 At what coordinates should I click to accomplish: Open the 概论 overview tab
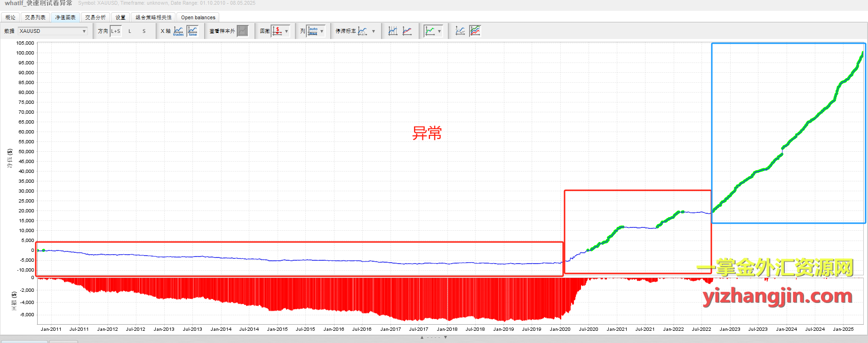point(10,17)
